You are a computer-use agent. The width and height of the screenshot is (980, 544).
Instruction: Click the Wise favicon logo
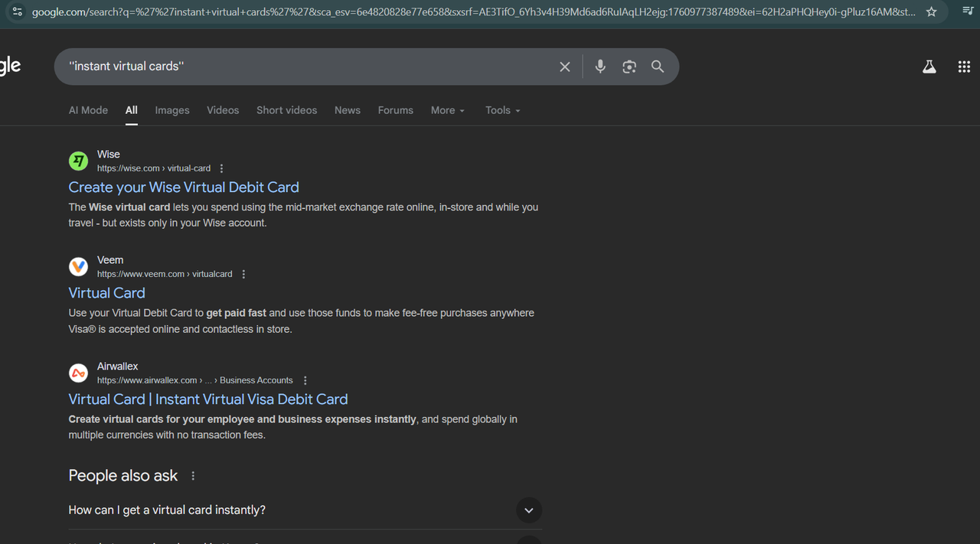(x=79, y=161)
